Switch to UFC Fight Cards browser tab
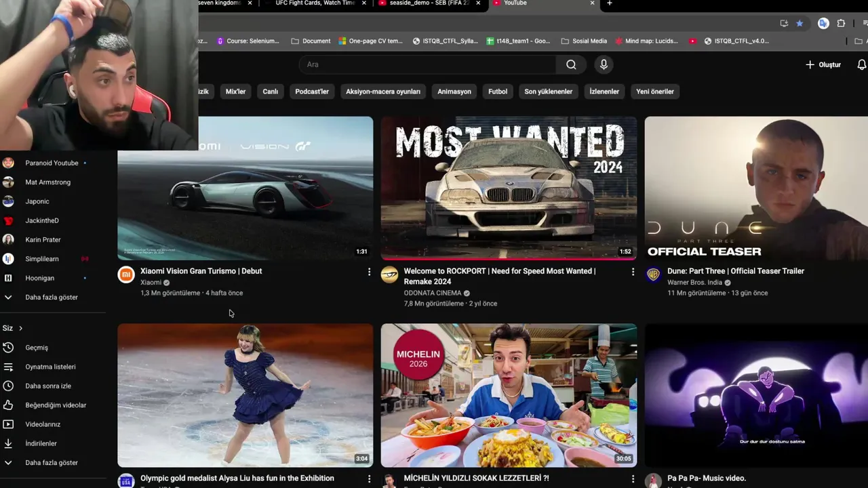 315,3
